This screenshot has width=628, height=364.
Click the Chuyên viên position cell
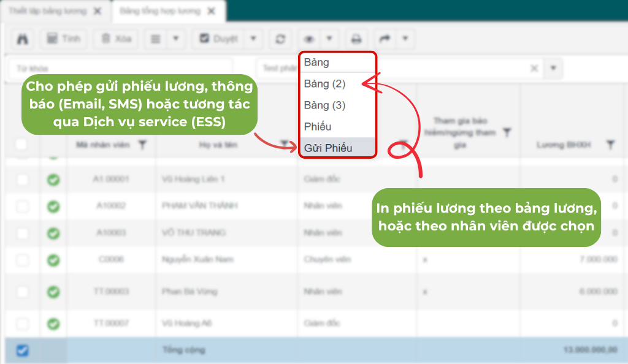pyautogui.click(x=327, y=259)
